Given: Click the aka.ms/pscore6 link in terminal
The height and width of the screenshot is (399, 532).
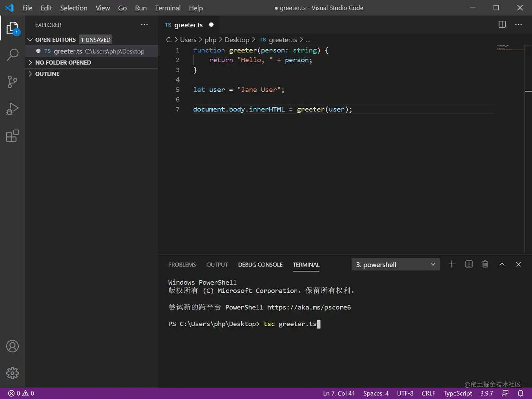Looking at the screenshot, I should 309,307.
